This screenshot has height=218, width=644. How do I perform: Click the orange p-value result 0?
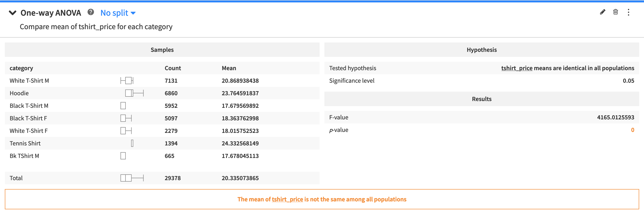pos(632,130)
